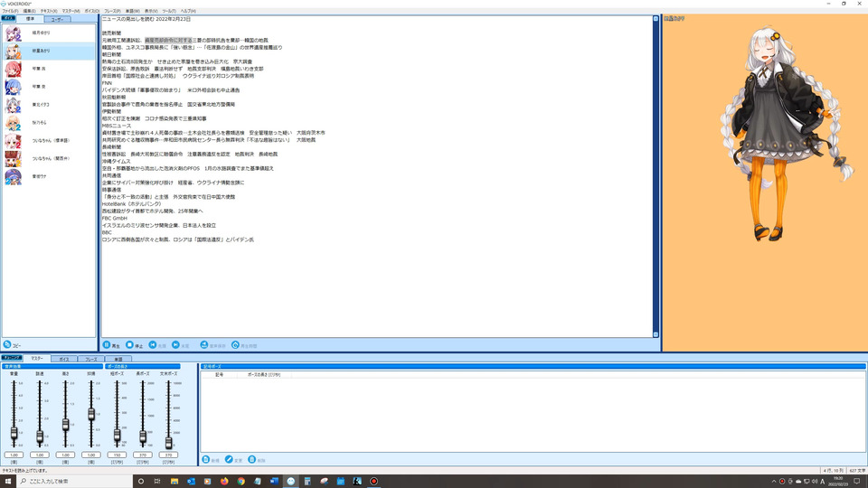Image resolution: width=868 pixels, height=488 pixels.
Task: Switch to the 標準 voice preset tab
Action: tap(30, 19)
